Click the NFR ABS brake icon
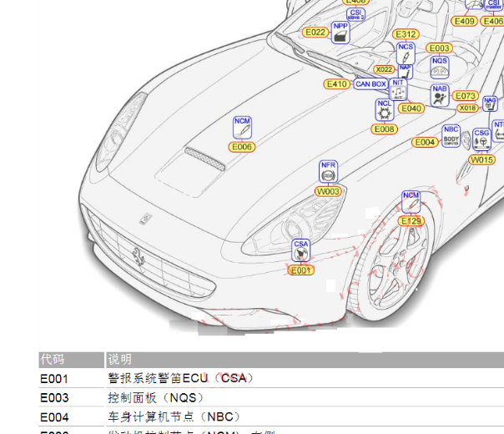Viewport: 504px width, 434px height. pyautogui.click(x=328, y=171)
